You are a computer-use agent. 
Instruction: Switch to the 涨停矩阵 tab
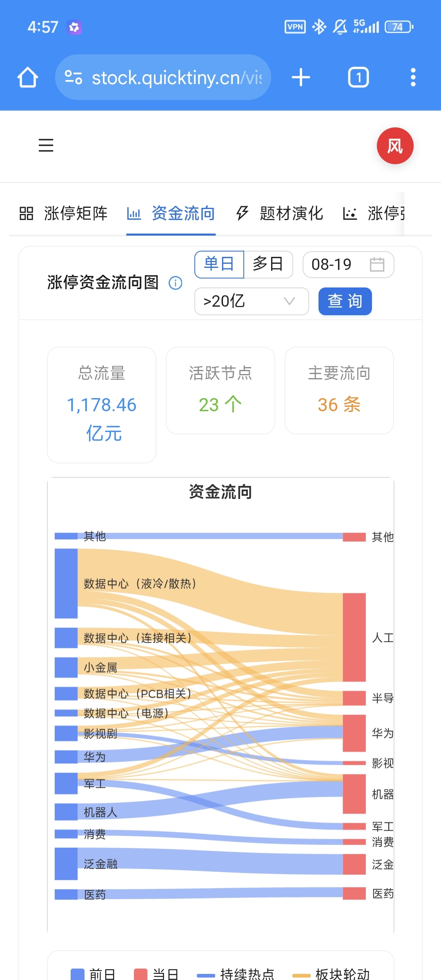63,214
